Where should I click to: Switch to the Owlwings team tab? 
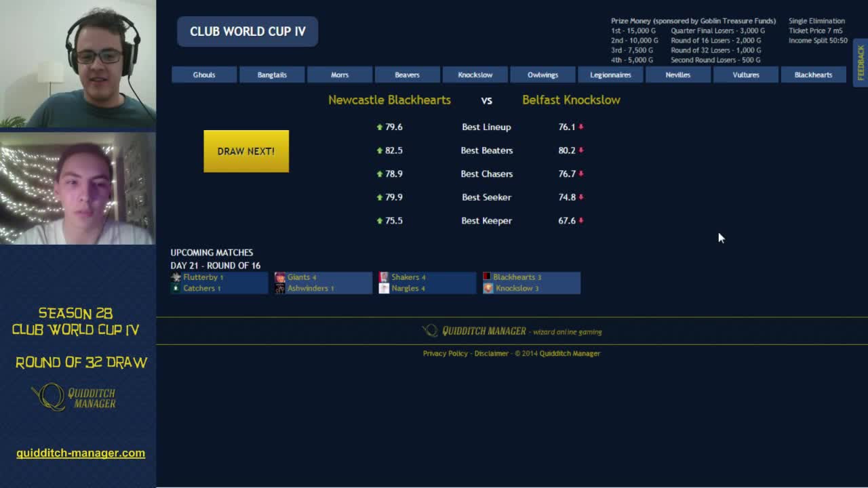pyautogui.click(x=542, y=75)
